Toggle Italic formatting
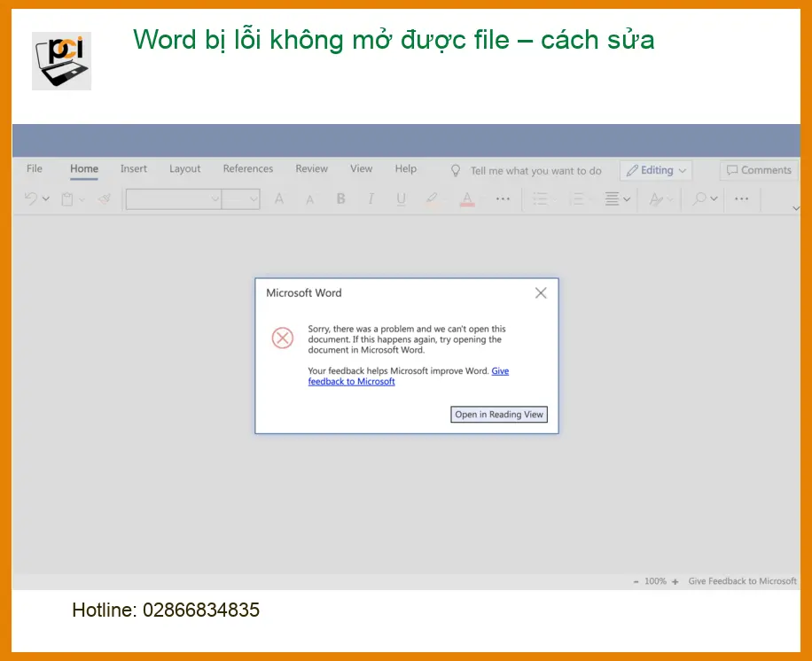The height and width of the screenshot is (661, 812). pyautogui.click(x=371, y=198)
